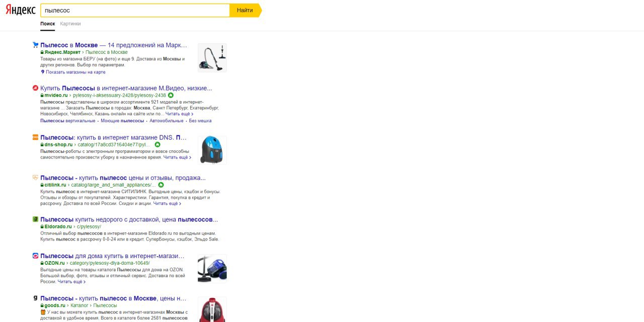The width and height of the screenshot is (644, 322).
Task: Open the Каталог breadcrumb on goods.ru
Action: pyautogui.click(x=79, y=305)
